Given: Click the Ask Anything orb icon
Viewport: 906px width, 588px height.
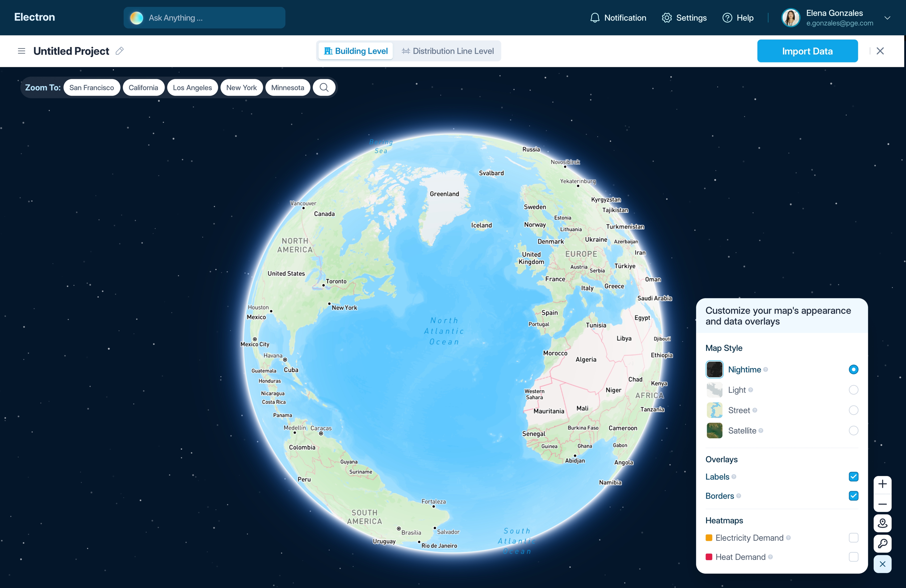Looking at the screenshot, I should [x=136, y=18].
